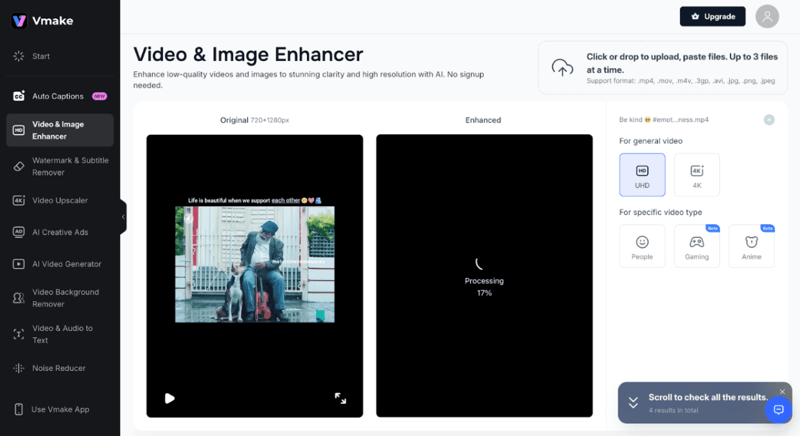The width and height of the screenshot is (800, 436).
Task: Click Use Vmake App
Action: click(60, 409)
